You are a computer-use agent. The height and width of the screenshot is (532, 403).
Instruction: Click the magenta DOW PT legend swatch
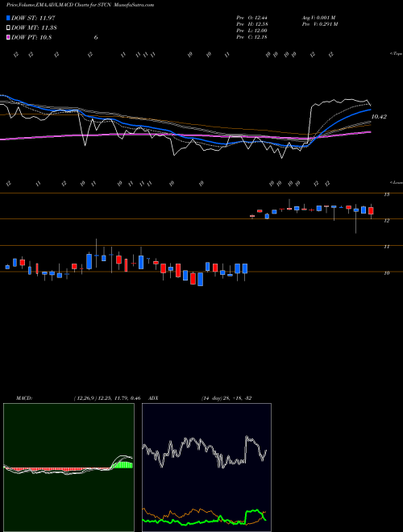pos(8,37)
